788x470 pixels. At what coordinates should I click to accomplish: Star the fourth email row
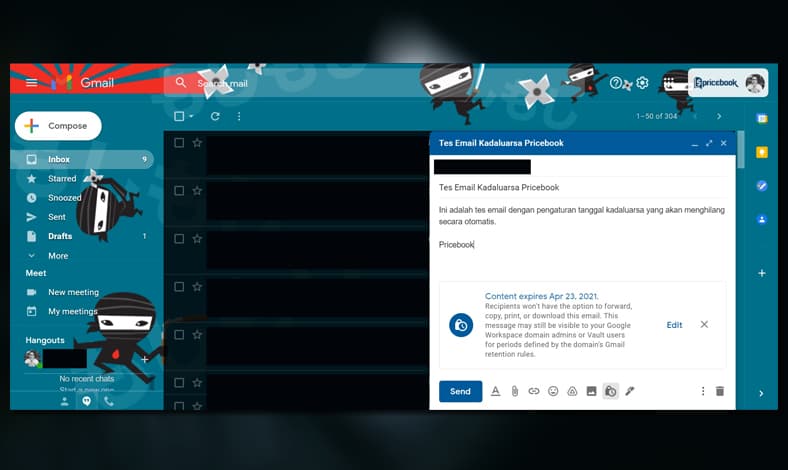[x=197, y=287]
